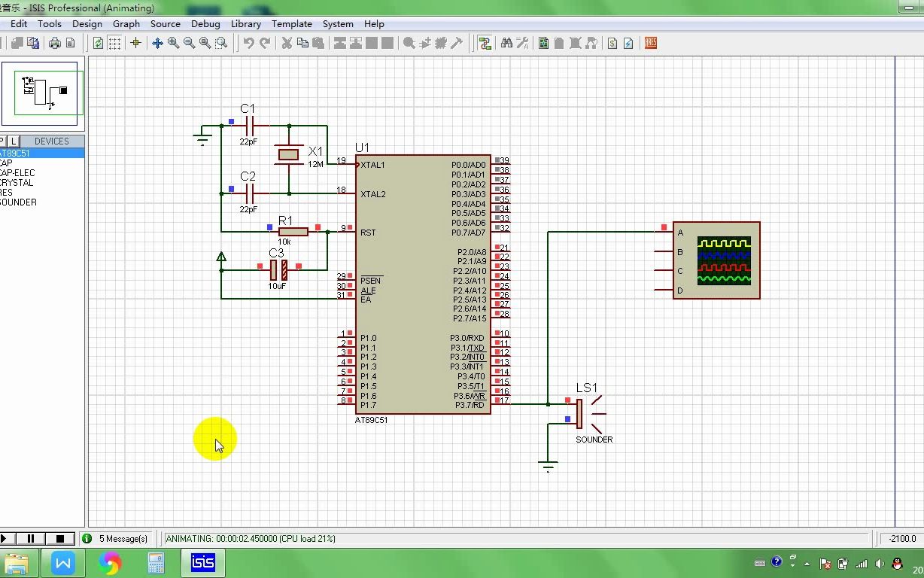Image resolution: width=924 pixels, height=578 pixels.
Task: Toggle the grid display icon
Action: tap(114, 44)
